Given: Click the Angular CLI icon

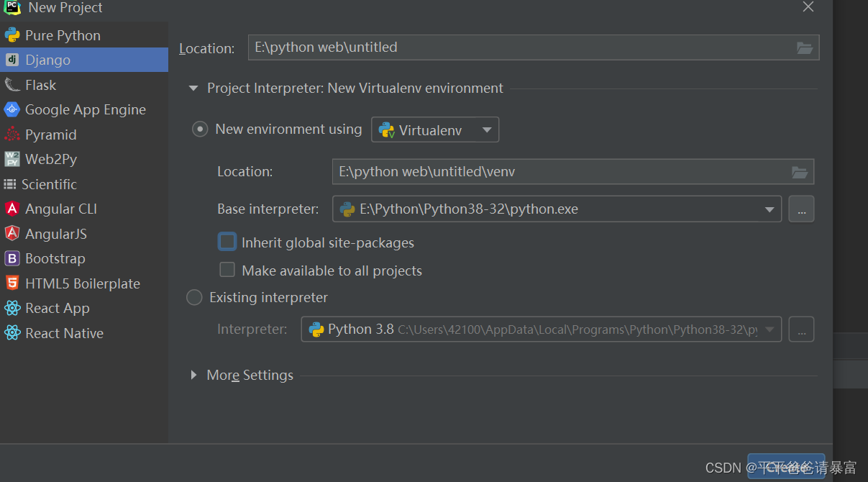Looking at the screenshot, I should [12, 209].
